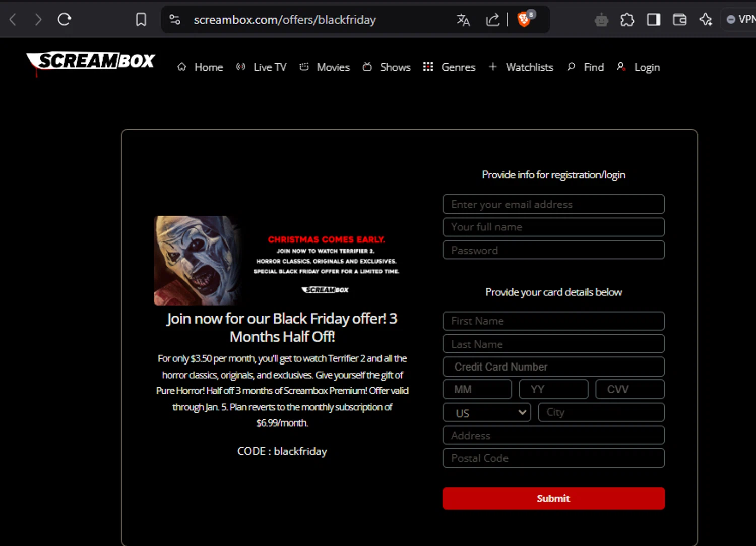This screenshot has height=546, width=756.
Task: Click the robot extension icon in toolbar
Action: (601, 20)
